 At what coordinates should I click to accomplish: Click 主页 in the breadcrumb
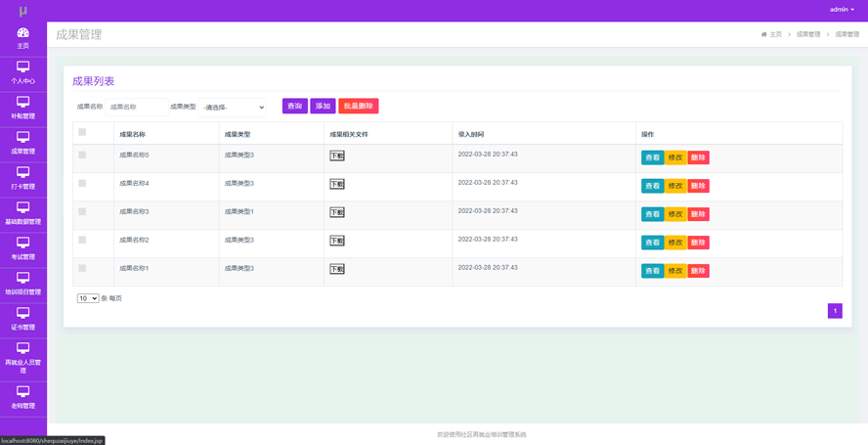[x=774, y=34]
